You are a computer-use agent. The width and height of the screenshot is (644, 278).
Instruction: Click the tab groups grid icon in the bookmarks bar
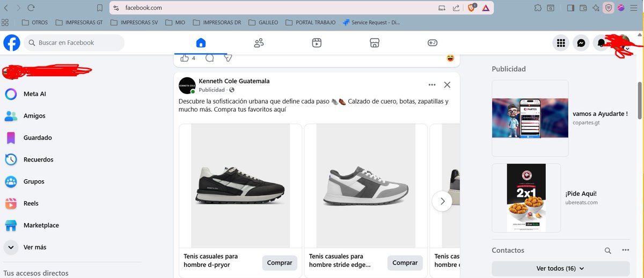(x=5, y=23)
